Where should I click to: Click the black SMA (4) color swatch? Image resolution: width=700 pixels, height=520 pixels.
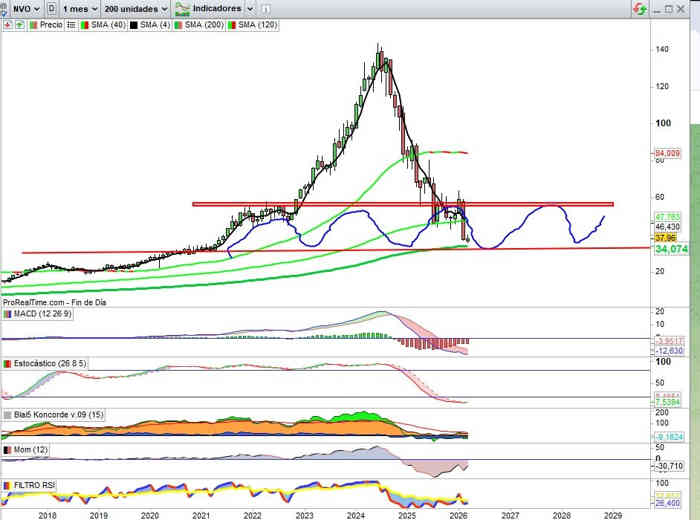pyautogui.click(x=131, y=24)
